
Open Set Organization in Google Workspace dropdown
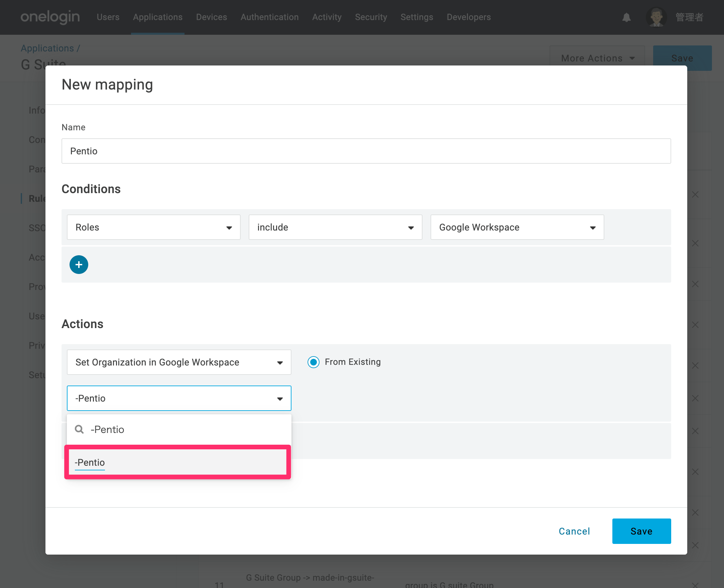(179, 362)
